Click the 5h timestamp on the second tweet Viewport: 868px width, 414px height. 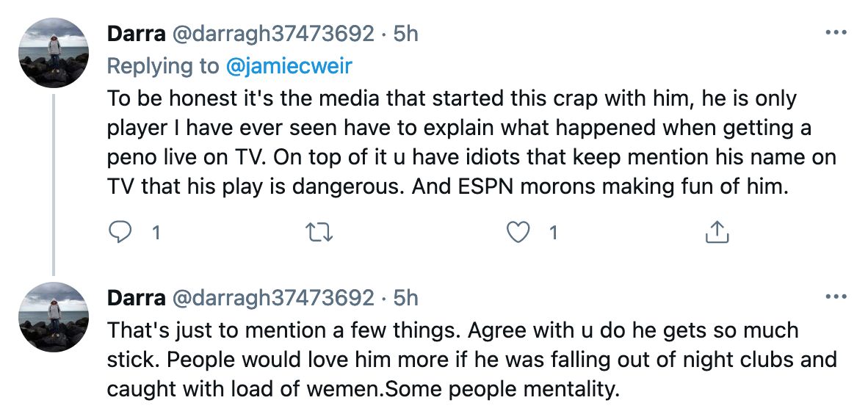[406, 298]
